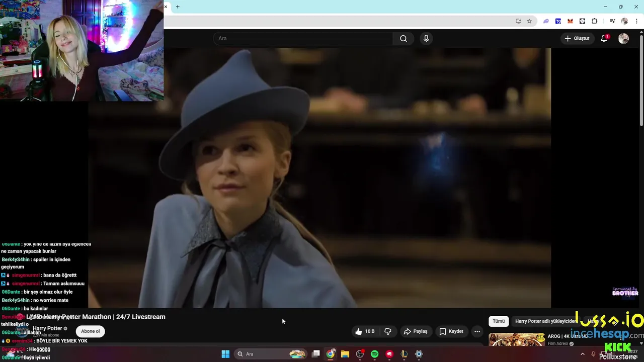Screen dimensions: 644x362
Task: Open OBS Studio from the taskbar
Action: (x=360, y=354)
